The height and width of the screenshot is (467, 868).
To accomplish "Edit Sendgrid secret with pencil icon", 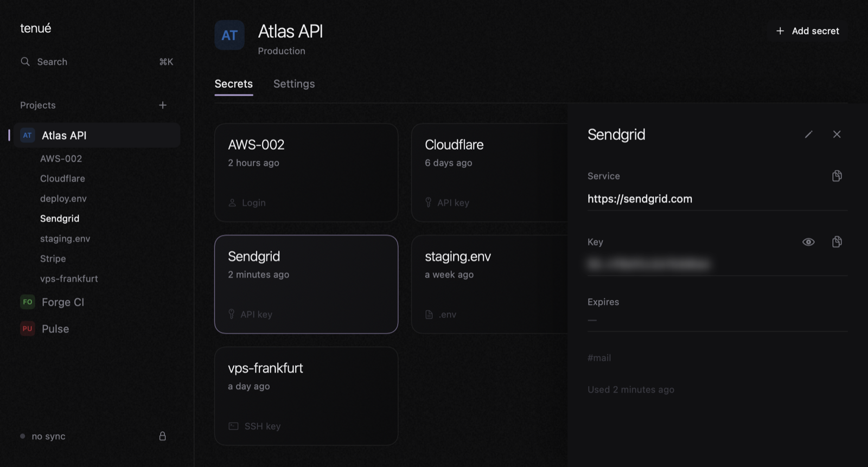I will coord(808,135).
